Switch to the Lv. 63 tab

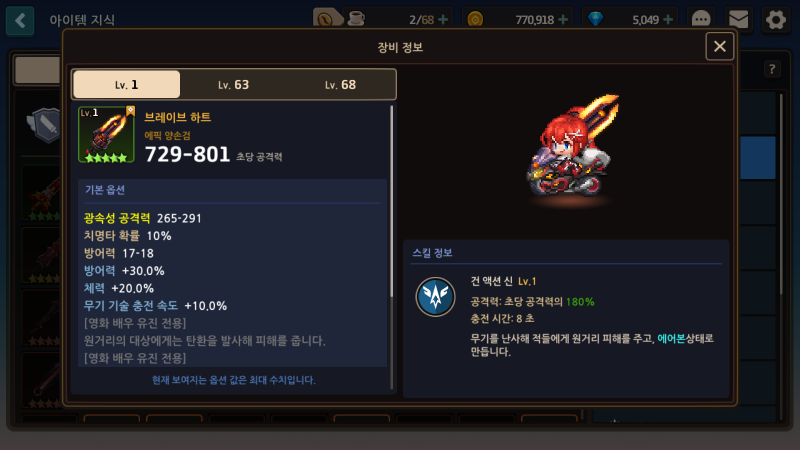[x=234, y=85]
